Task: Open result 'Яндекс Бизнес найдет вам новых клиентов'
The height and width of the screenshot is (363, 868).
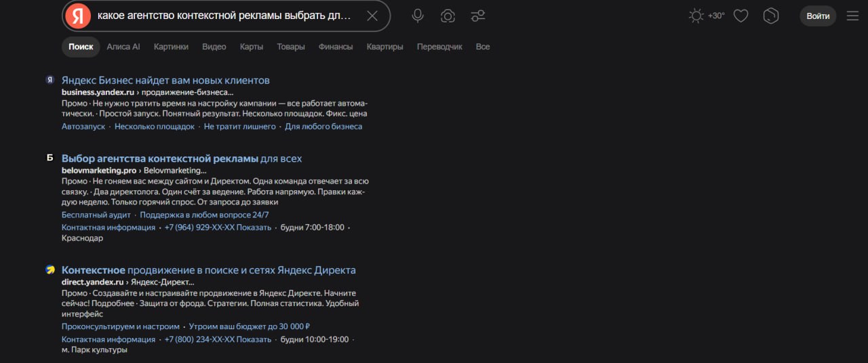Action: [165, 81]
